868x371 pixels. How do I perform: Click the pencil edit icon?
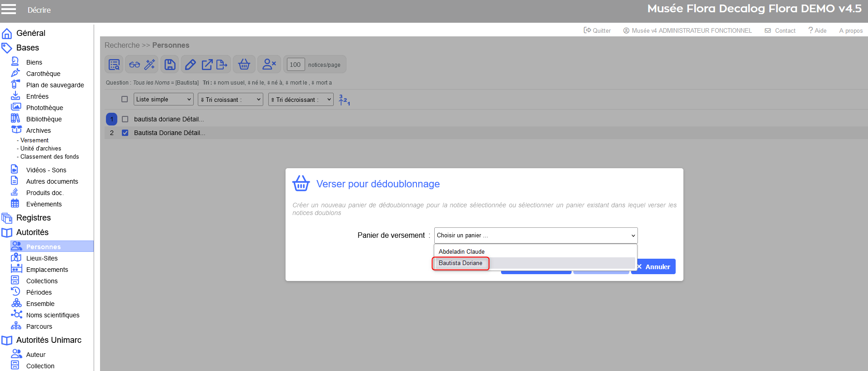point(191,65)
